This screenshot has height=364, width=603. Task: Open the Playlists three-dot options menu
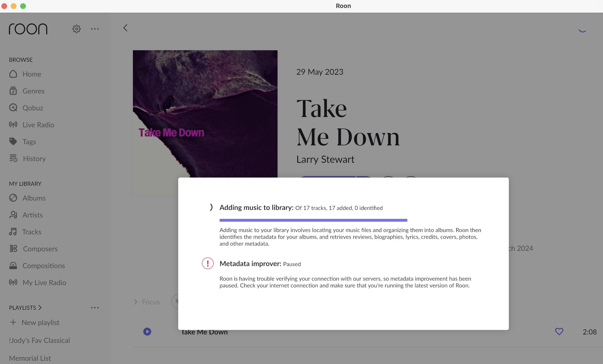coord(95,308)
